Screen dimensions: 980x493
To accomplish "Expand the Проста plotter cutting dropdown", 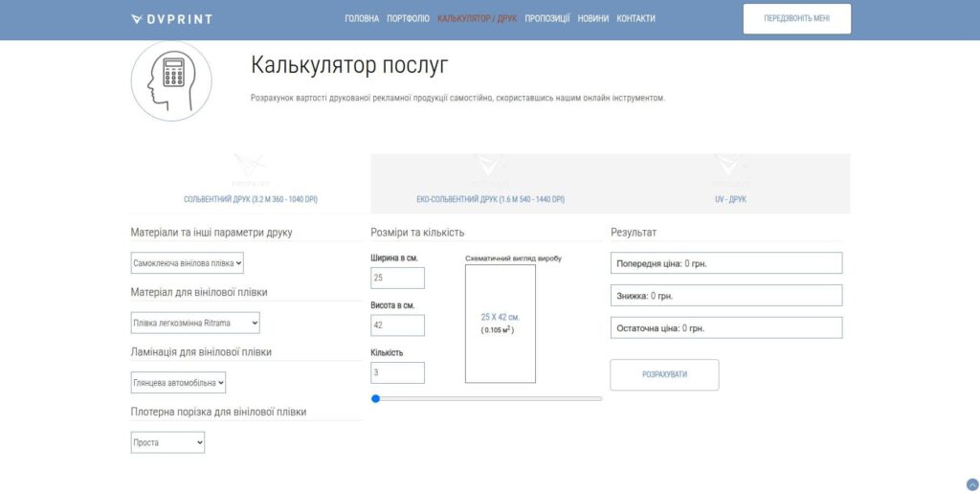I will [167, 442].
